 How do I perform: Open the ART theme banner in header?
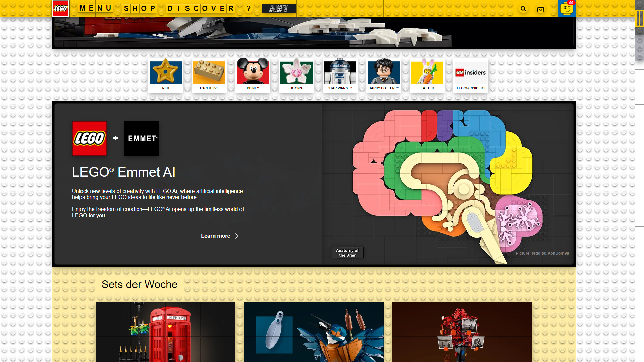click(279, 8)
